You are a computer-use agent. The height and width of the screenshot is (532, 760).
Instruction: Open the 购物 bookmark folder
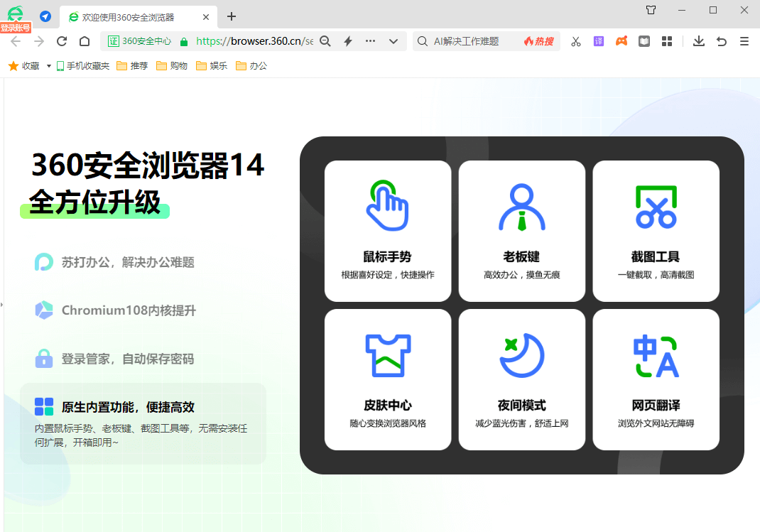coord(172,66)
